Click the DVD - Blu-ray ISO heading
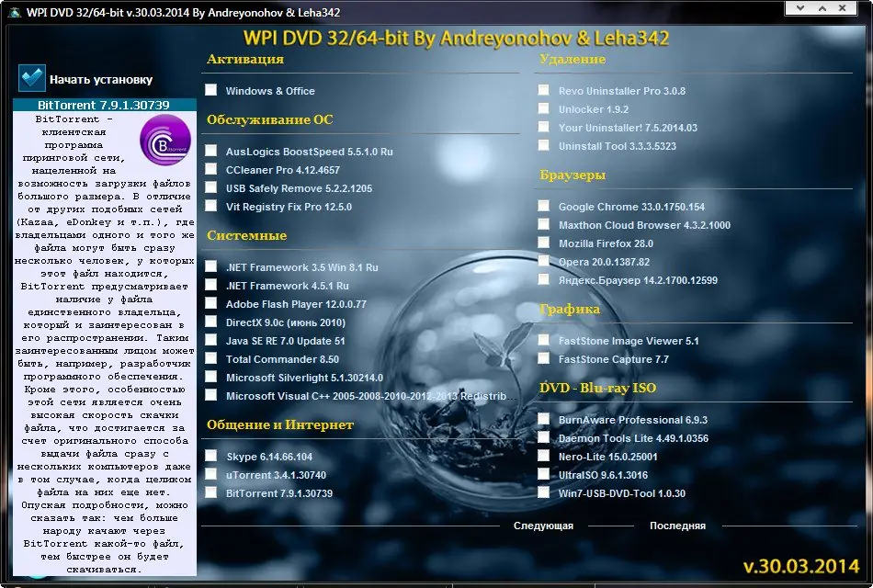The height and width of the screenshot is (588, 873). 597,388
